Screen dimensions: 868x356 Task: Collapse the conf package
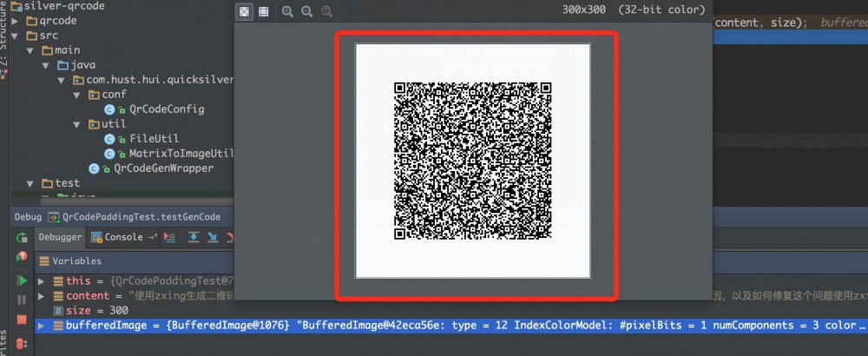(76, 95)
